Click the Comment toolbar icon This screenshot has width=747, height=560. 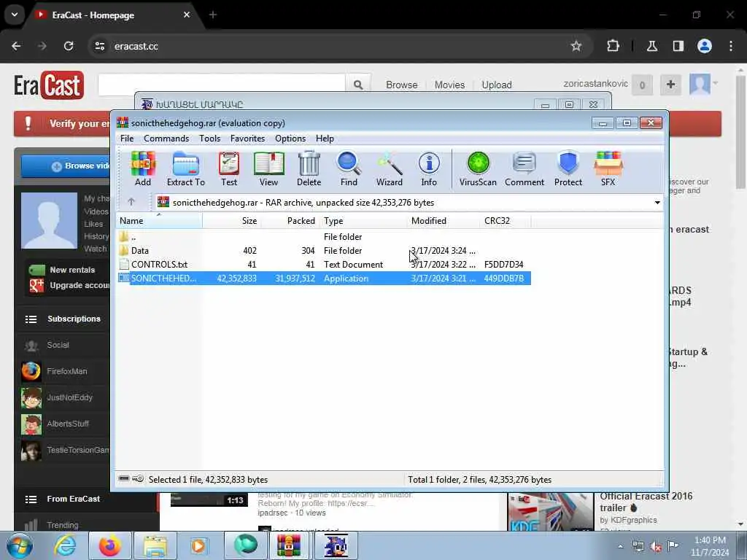point(524,168)
